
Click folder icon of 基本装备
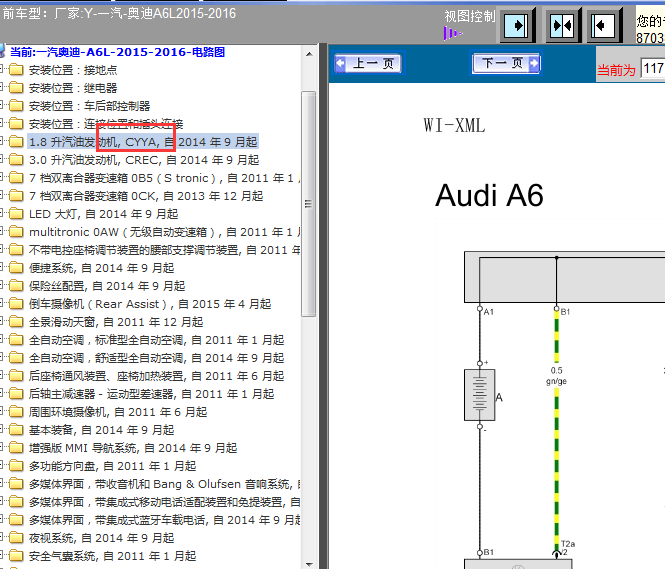(16, 430)
